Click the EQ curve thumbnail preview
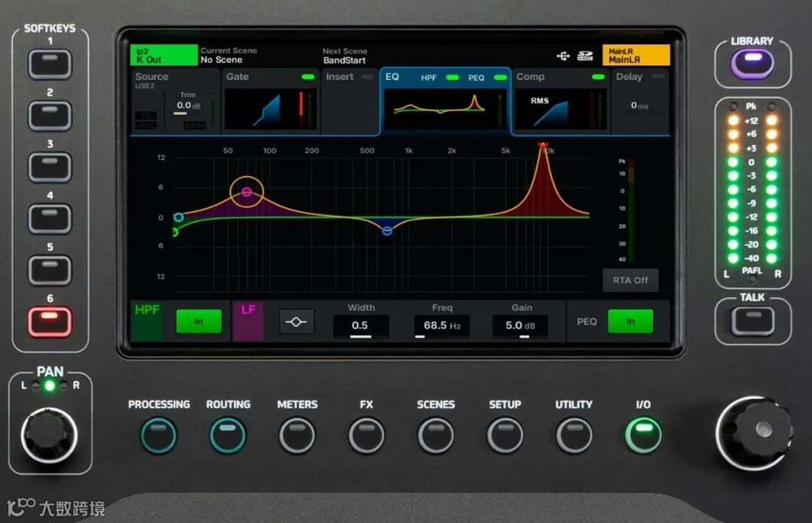Screen dimensions: 812x523 (444, 109)
